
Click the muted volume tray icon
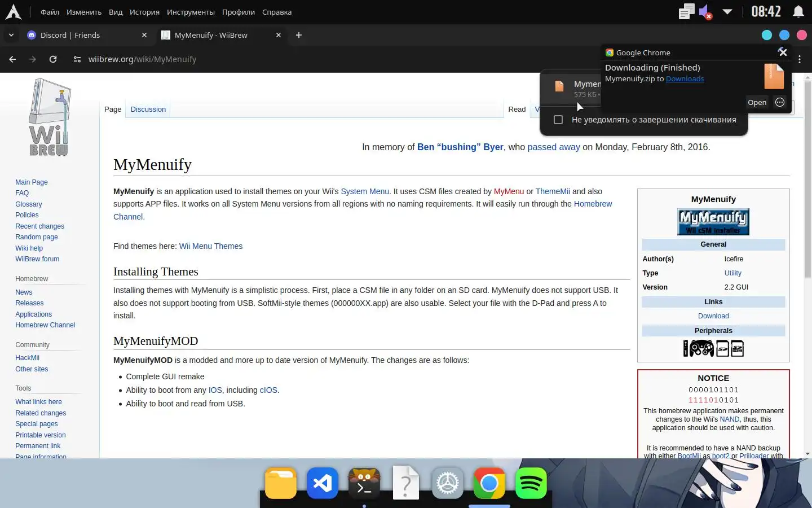click(x=705, y=12)
